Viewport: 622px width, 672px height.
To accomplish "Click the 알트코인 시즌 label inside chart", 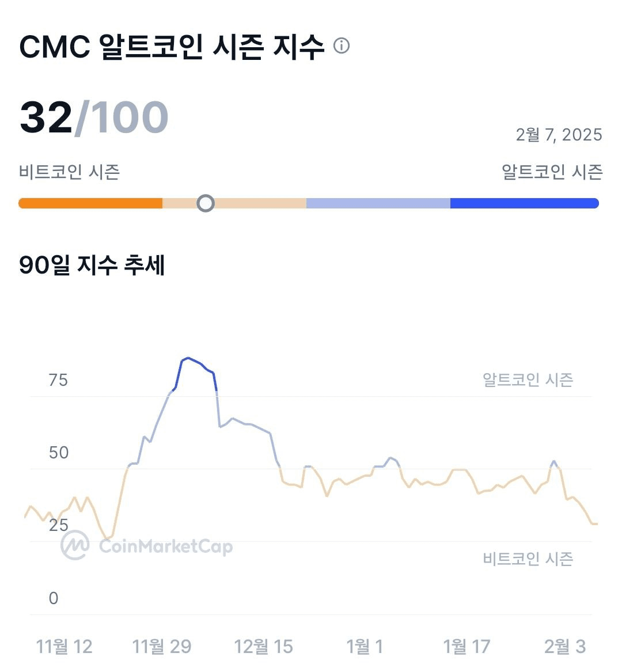I will tap(528, 379).
